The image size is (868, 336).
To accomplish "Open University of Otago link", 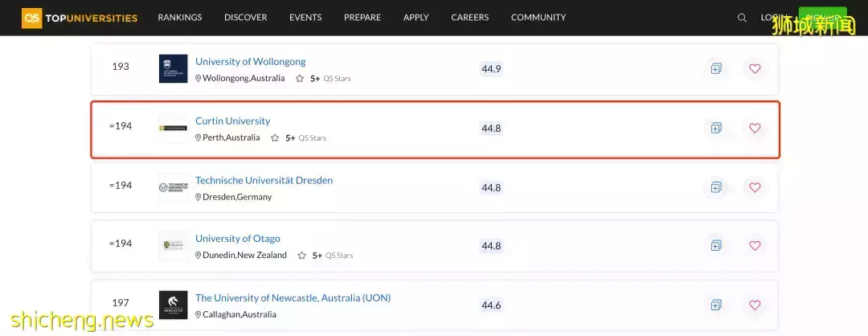I will pos(237,239).
